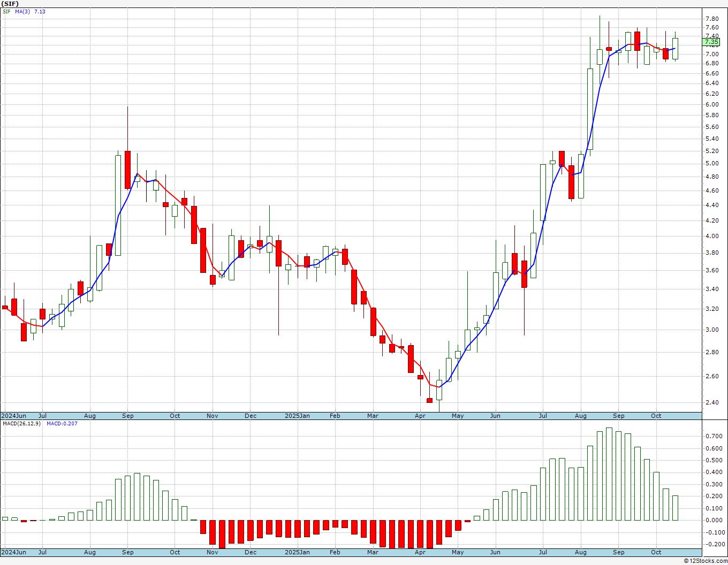
Task: Click the 0.500 MACD axis label
Action: tap(713, 460)
